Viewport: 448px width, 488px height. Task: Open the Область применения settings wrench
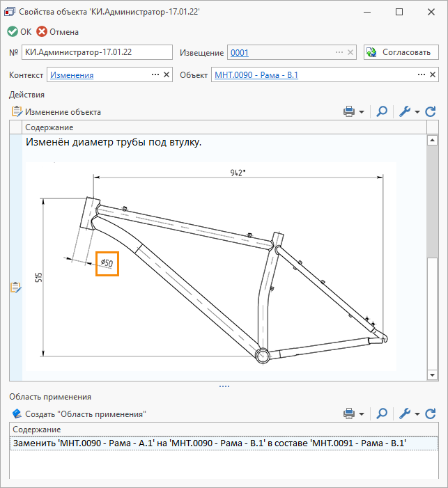(405, 414)
